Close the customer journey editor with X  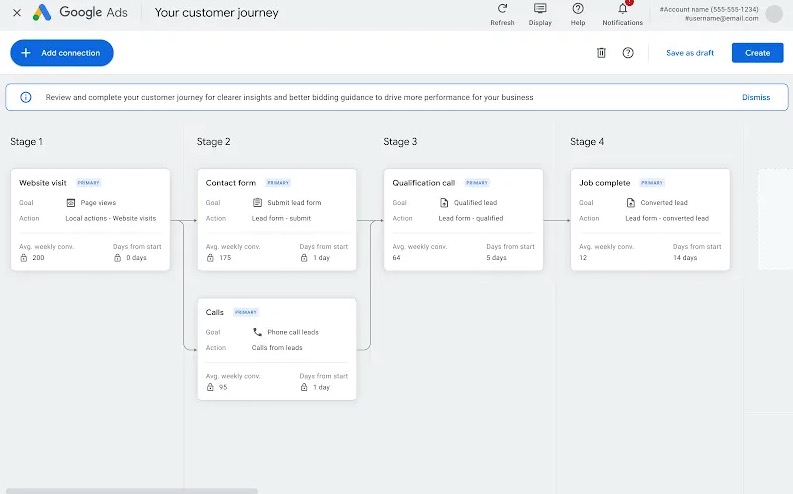(17, 13)
